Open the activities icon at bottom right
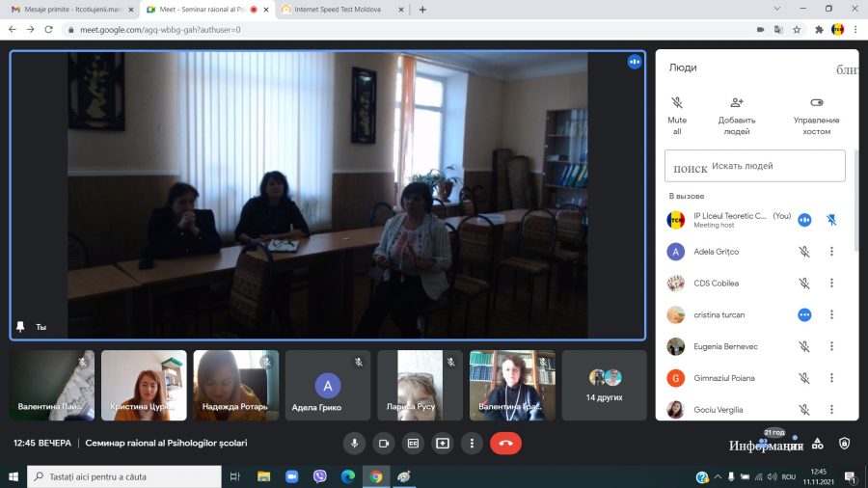The width and height of the screenshot is (868, 488). (817, 444)
